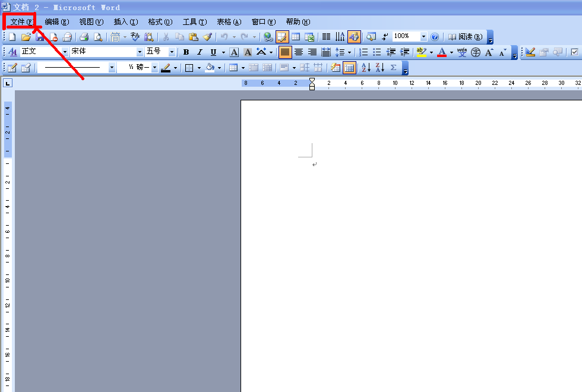Toggle Bold formatting
Image resolution: width=582 pixels, height=392 pixels.
[186, 52]
